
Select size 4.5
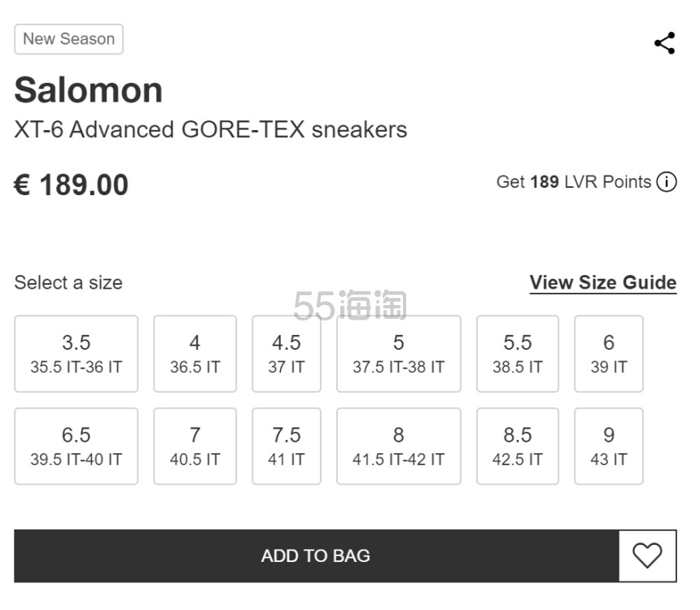pyautogui.click(x=287, y=353)
